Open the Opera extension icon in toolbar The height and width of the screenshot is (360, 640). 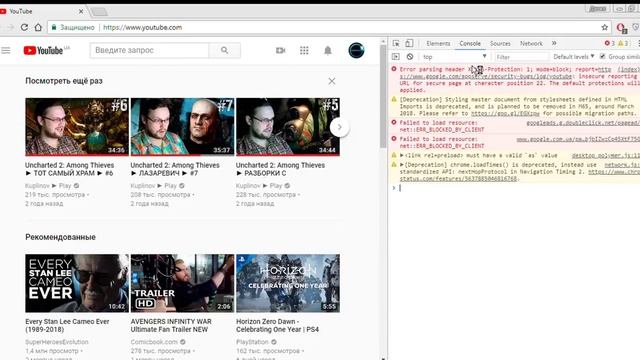621,28
